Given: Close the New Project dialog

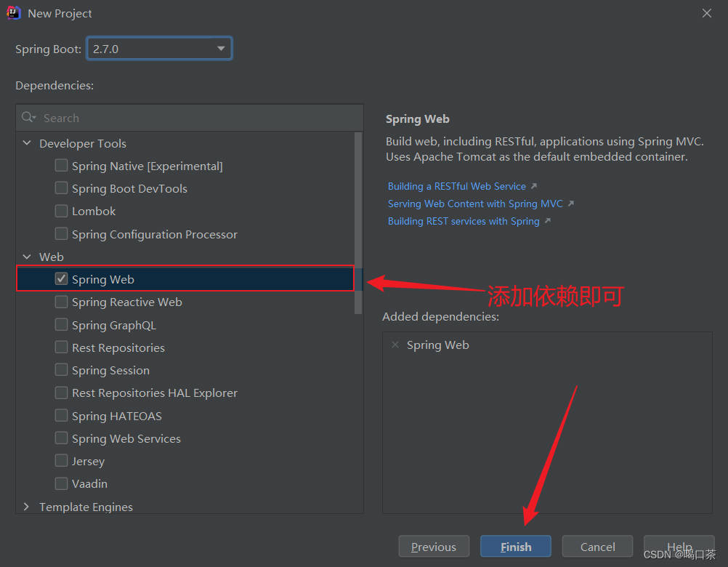Looking at the screenshot, I should [707, 13].
